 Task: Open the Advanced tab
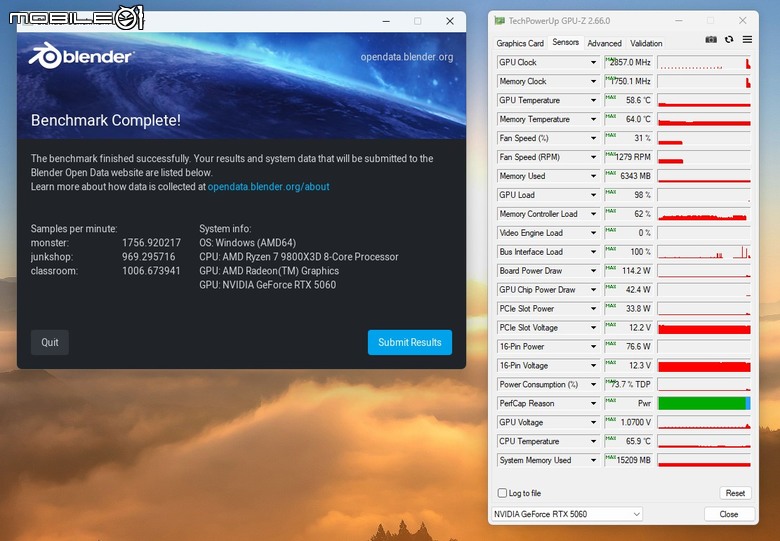(x=604, y=43)
